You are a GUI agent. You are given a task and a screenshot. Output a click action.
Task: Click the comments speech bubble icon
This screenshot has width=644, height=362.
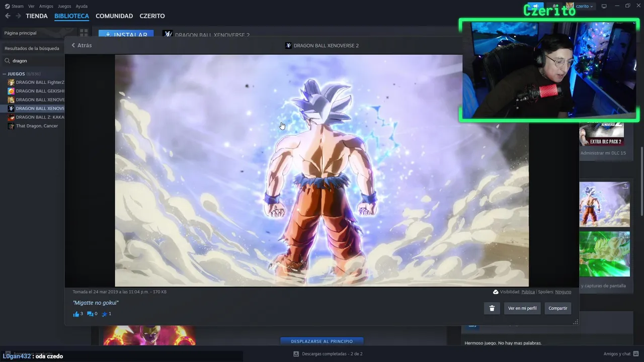91,314
